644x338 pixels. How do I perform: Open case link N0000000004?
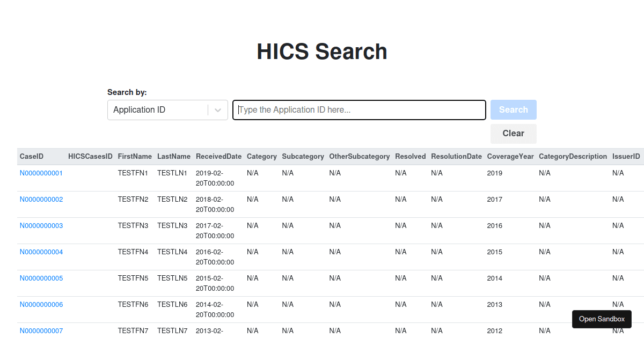point(41,252)
